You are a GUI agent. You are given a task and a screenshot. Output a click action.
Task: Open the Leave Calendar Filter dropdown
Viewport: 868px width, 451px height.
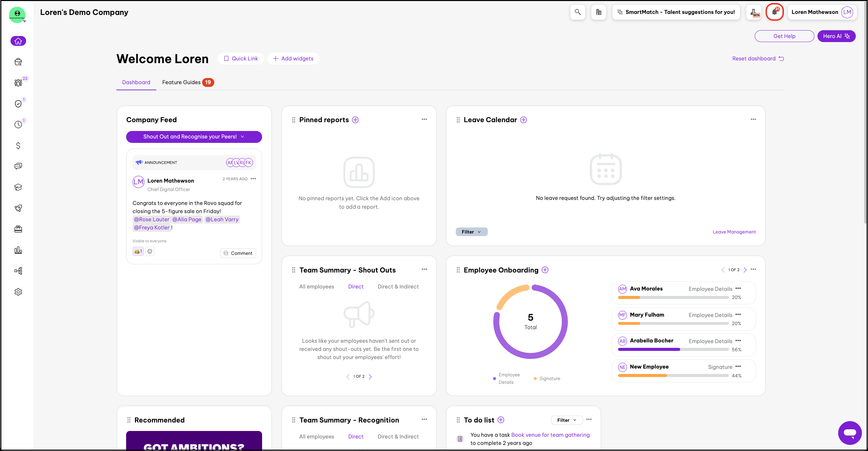pyautogui.click(x=471, y=232)
